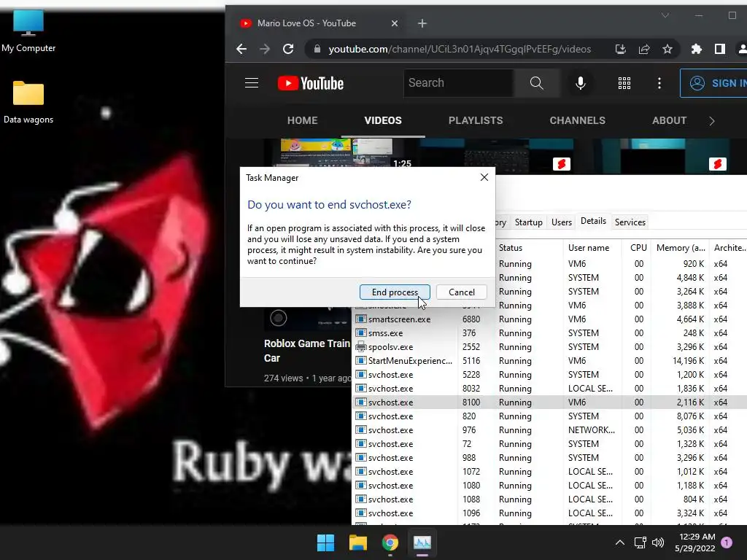Share this page icon in address bar

click(644, 49)
